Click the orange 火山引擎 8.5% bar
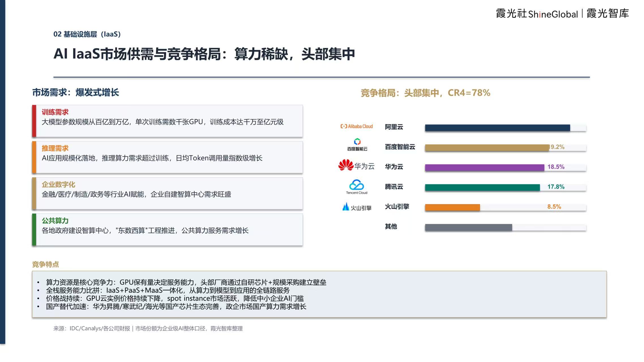644x362 pixels. pos(452,207)
